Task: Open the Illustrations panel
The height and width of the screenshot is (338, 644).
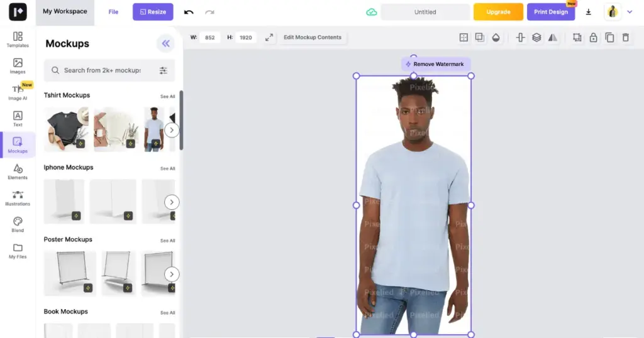Action: [x=18, y=198]
